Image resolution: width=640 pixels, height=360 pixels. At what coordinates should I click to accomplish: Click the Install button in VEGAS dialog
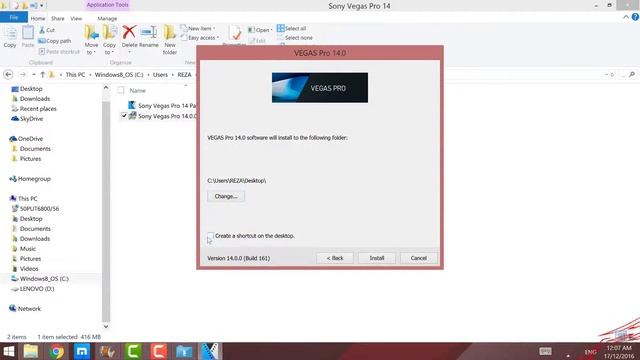(377, 258)
